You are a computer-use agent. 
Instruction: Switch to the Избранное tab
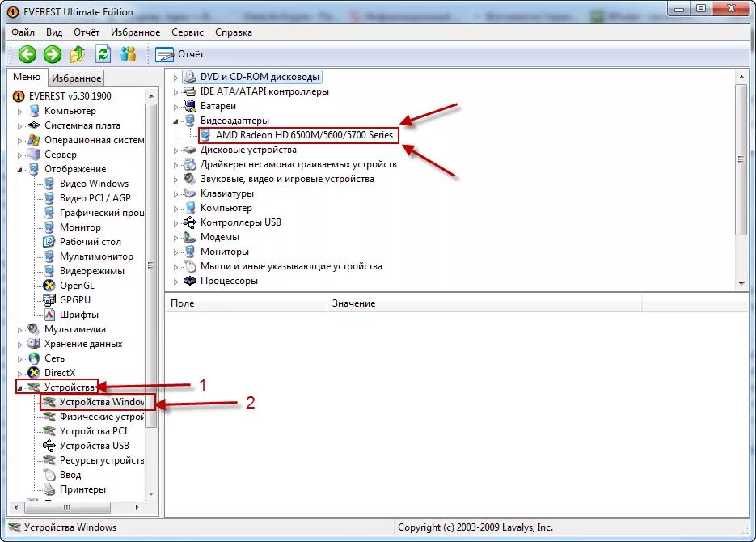point(76,78)
